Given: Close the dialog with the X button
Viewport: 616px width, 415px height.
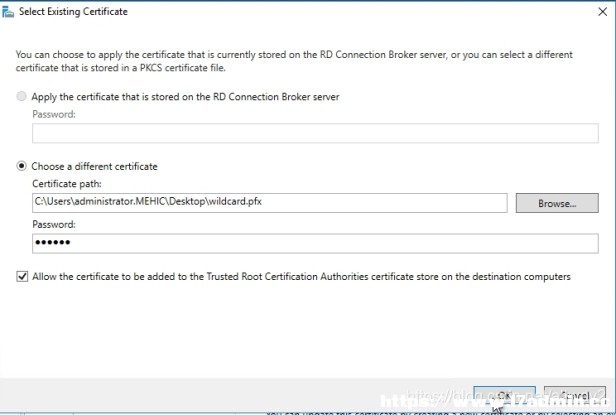Looking at the screenshot, I should 603,12.
